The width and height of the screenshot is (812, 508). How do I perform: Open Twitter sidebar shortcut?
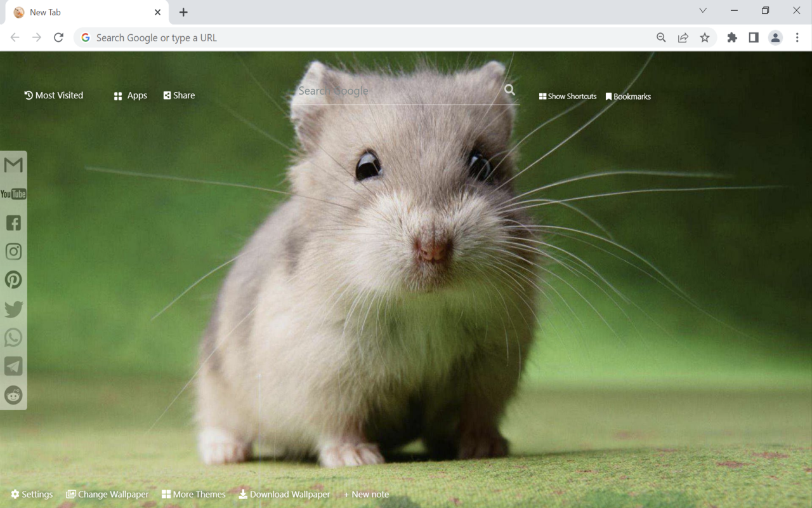(x=13, y=309)
